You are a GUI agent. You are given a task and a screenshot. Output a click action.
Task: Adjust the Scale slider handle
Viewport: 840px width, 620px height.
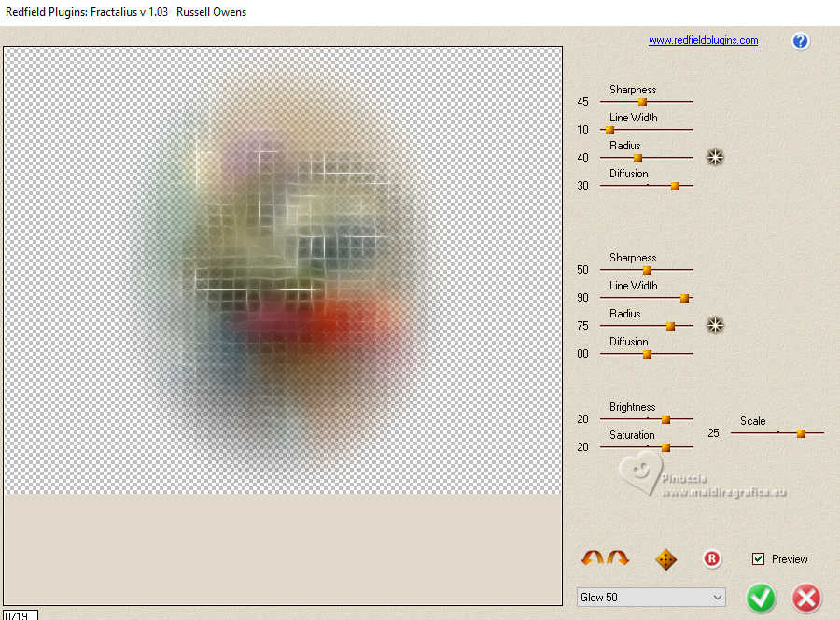tap(801, 433)
